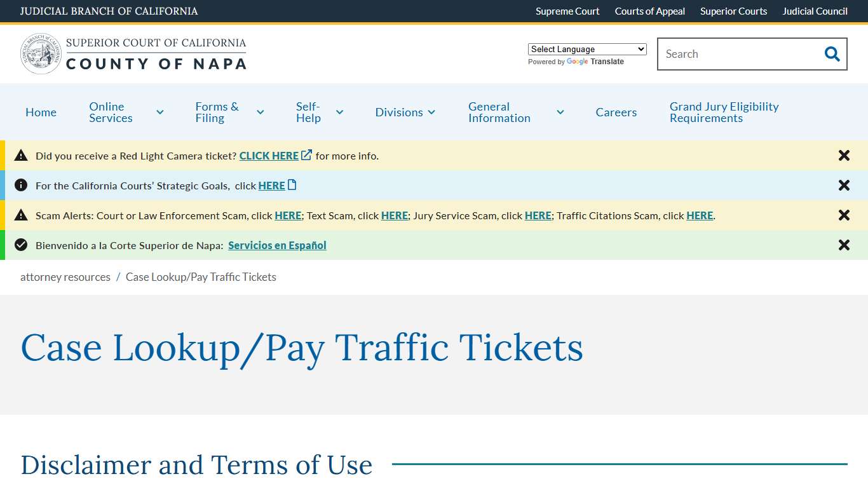Click inside the Search input field
Image resolution: width=868 pixels, height=488 pixels.
click(x=731, y=54)
